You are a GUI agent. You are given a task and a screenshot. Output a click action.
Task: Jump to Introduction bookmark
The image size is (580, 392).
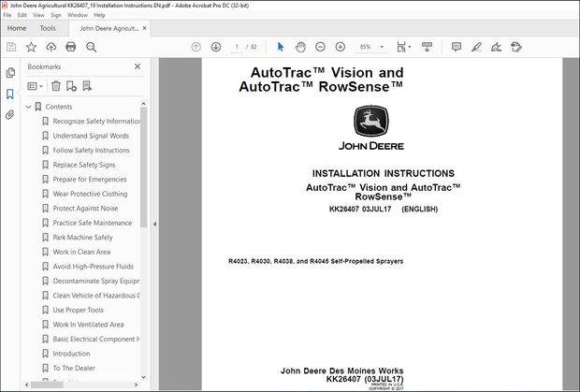point(71,354)
